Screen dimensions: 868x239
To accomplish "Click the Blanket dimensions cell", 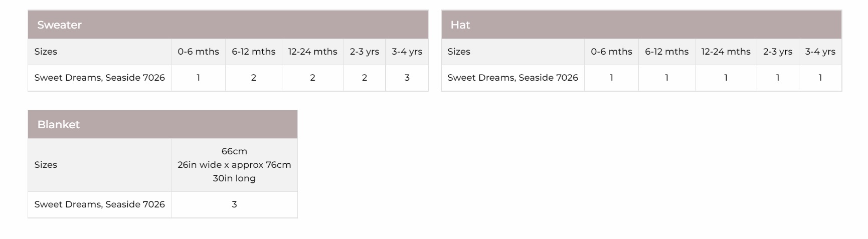I will click(234, 165).
